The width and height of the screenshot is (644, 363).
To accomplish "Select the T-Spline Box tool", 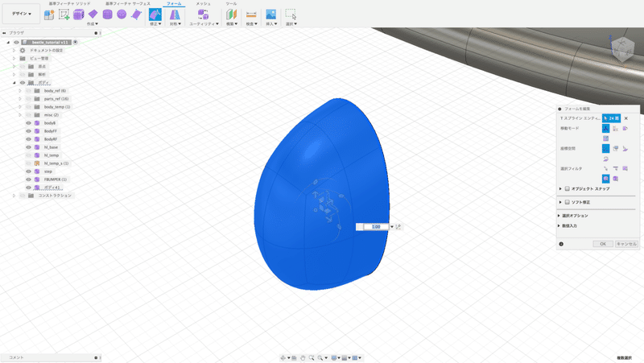I will tap(78, 14).
